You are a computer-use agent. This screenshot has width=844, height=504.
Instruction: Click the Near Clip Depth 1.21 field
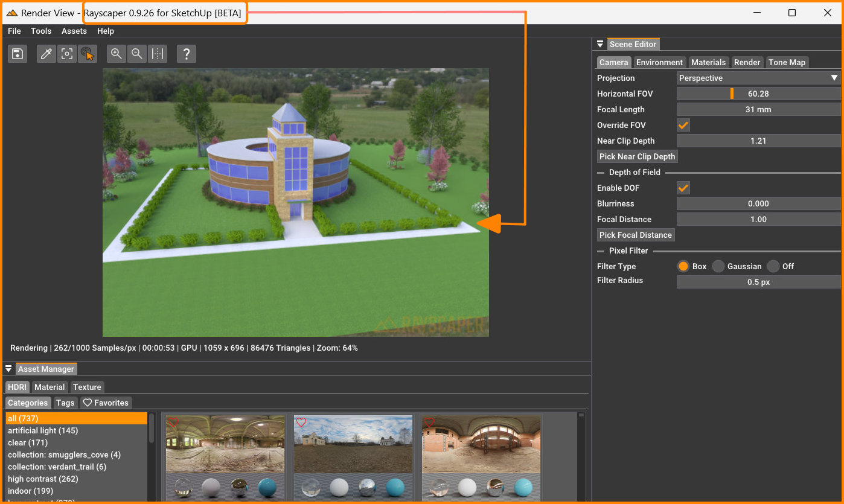coord(758,141)
